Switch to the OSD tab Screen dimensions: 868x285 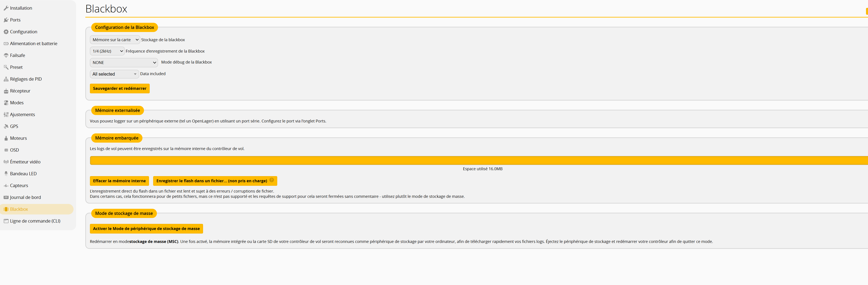coord(14,150)
